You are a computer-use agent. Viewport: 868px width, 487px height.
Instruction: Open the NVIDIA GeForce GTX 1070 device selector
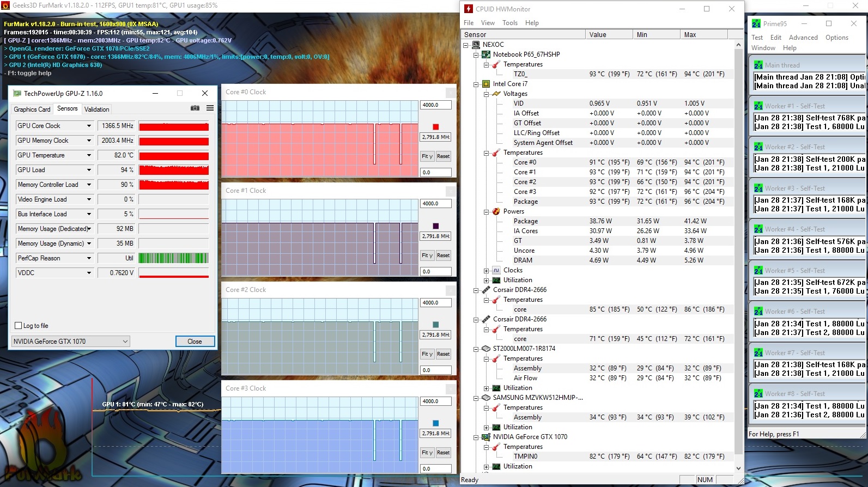click(71, 342)
